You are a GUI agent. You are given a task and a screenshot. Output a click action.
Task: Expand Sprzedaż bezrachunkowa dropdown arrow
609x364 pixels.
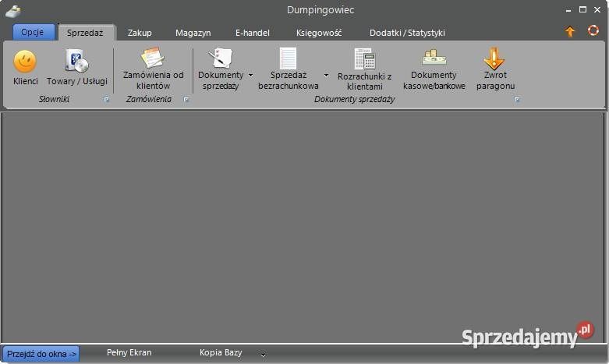click(x=326, y=75)
